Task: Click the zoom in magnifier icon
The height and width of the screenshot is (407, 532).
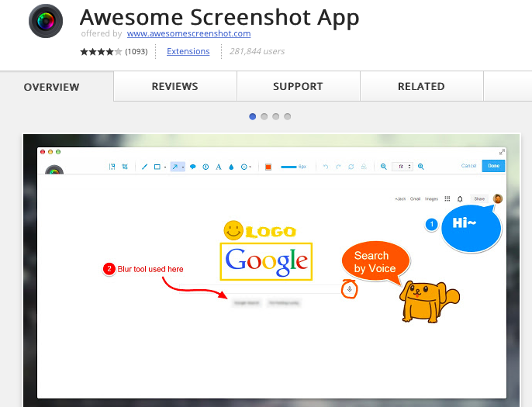Action: click(420, 167)
